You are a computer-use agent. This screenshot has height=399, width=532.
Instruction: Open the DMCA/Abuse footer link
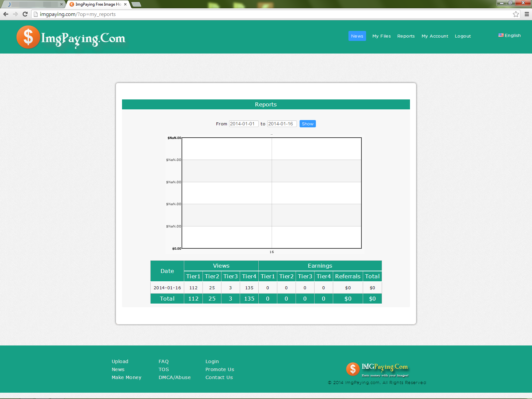click(175, 377)
